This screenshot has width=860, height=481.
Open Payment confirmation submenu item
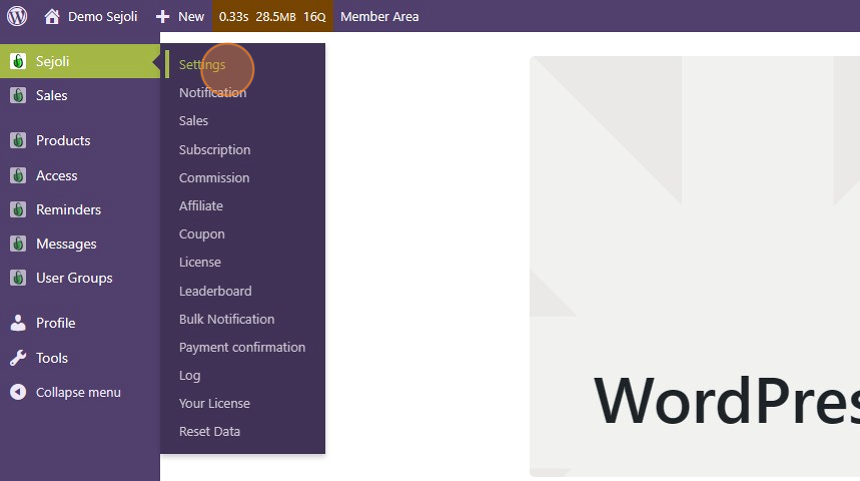pos(242,347)
